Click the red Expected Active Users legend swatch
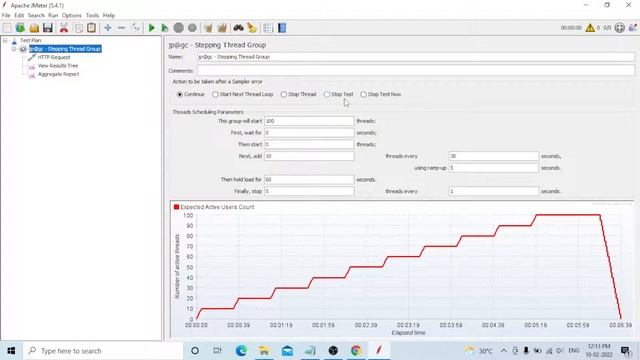The image size is (640, 360). [x=176, y=207]
